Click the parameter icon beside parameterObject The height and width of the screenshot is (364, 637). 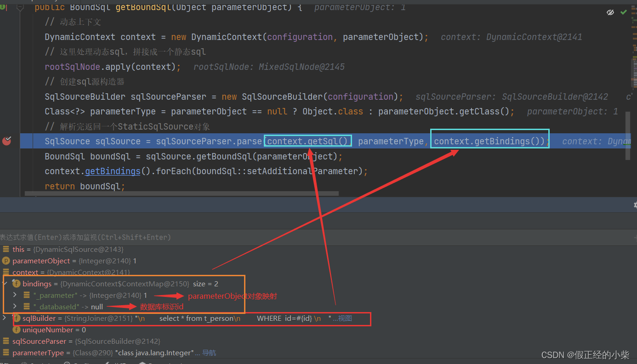pyautogui.click(x=6, y=261)
